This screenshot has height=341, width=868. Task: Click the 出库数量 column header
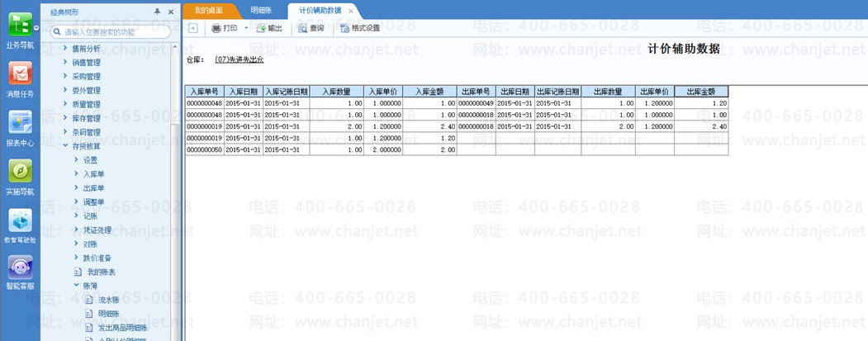(x=608, y=92)
